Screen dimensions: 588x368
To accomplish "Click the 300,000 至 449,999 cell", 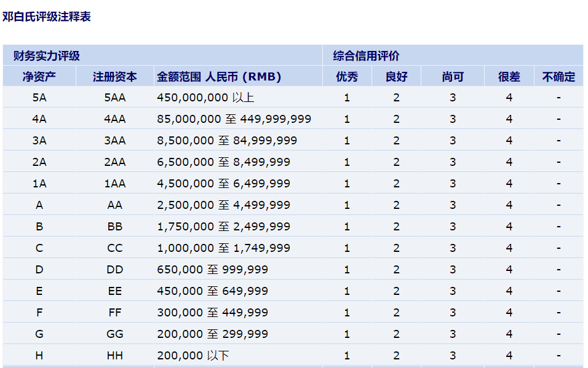I will tap(238, 312).
